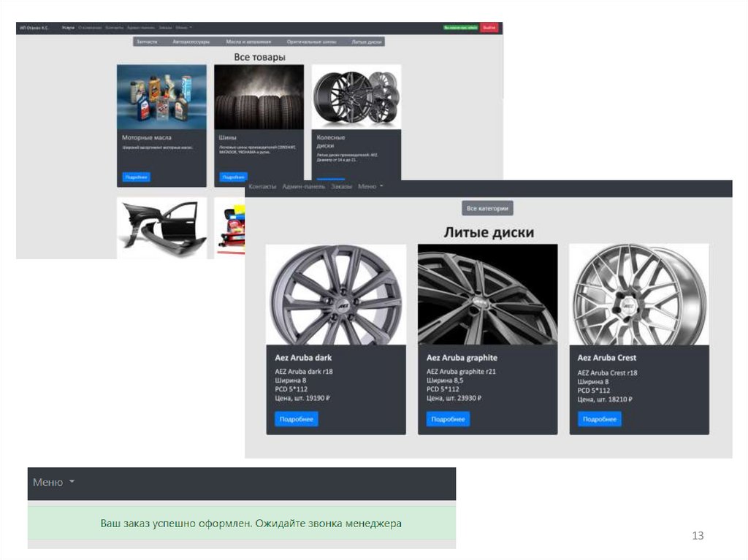The width and height of the screenshot is (748, 560).
Task: Click 'Подробнее' for Aez Aruba dark
Action: (297, 419)
